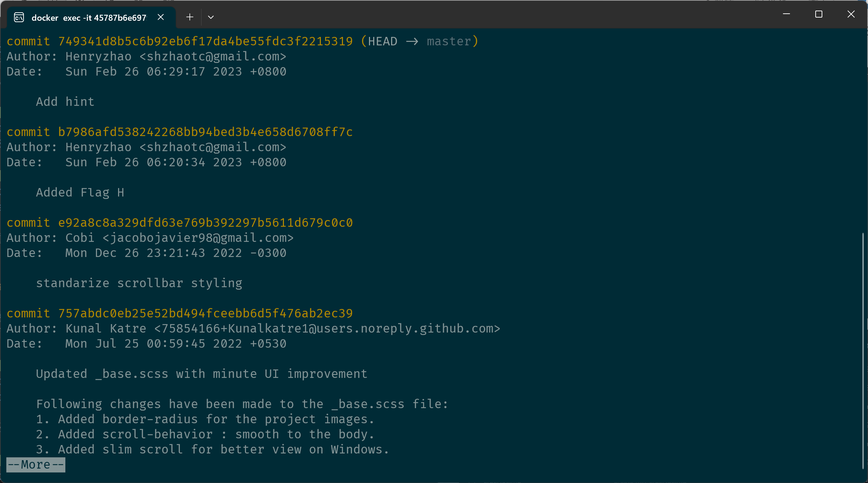Maximize the terminal window
The image size is (868, 483).
[x=819, y=14]
